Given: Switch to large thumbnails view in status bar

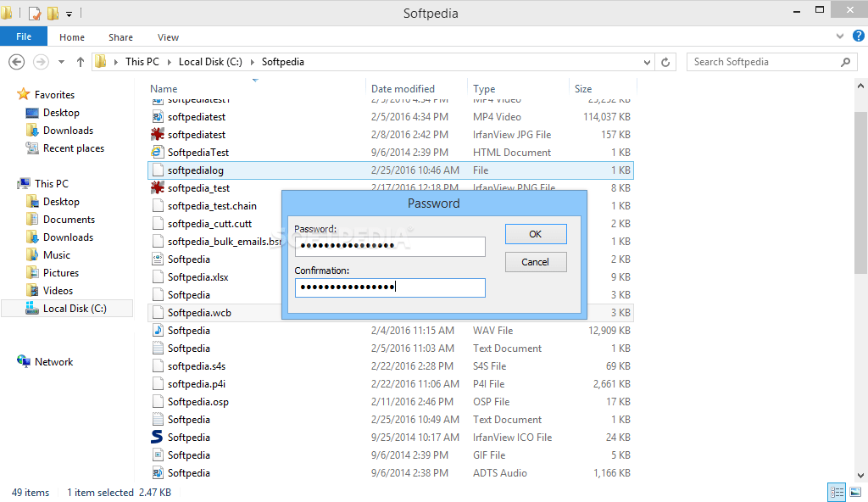Looking at the screenshot, I should click(855, 492).
